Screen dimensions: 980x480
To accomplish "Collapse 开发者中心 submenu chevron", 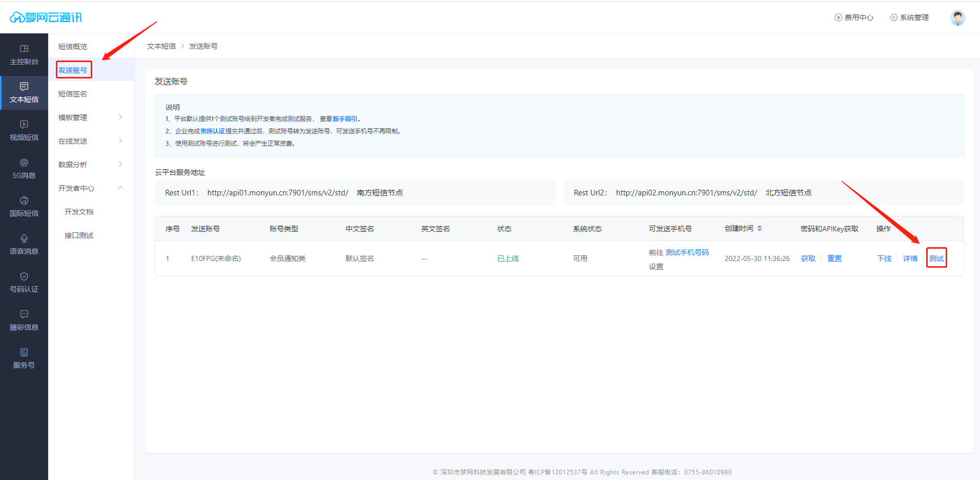I will [x=120, y=188].
